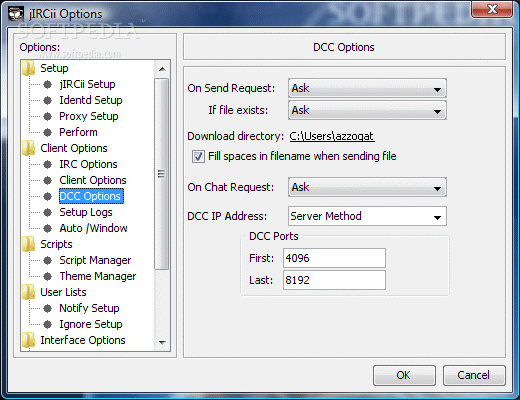Open Theme Manager options page
The height and width of the screenshot is (400, 520).
[98, 276]
